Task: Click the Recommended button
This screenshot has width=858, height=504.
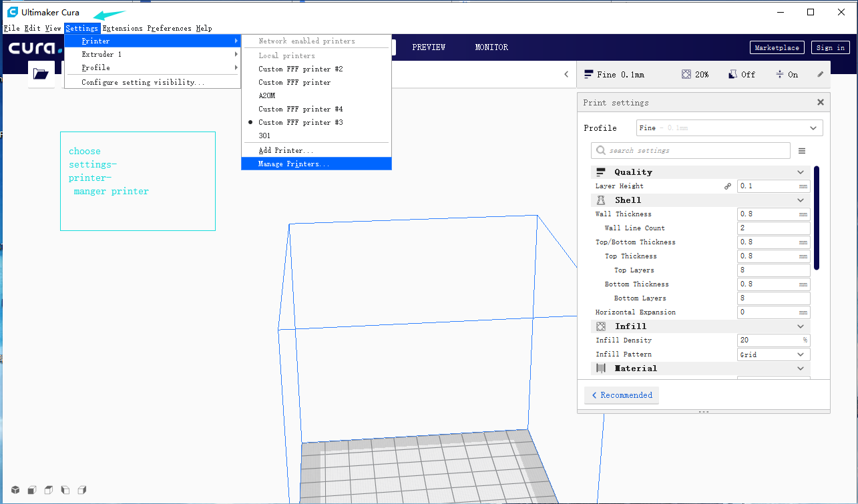Action: pyautogui.click(x=621, y=395)
